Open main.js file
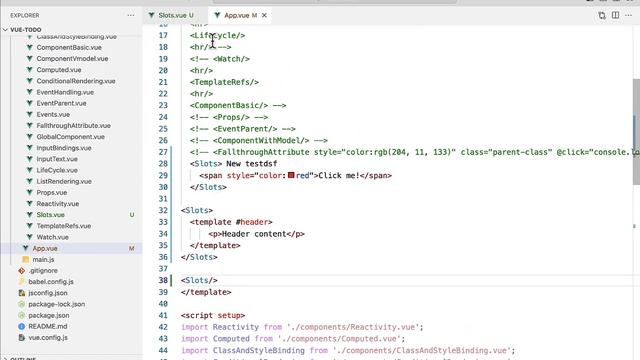Screen dimensions: 640x360 point(43,260)
